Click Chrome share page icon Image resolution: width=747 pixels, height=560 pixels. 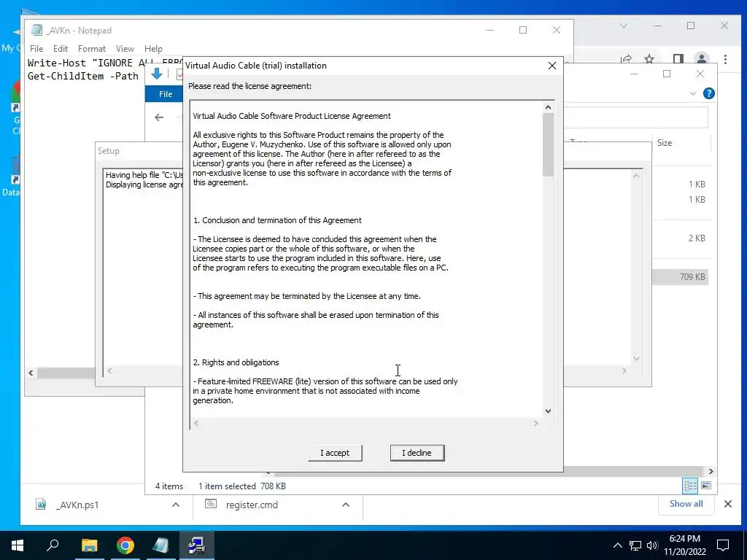click(x=626, y=59)
